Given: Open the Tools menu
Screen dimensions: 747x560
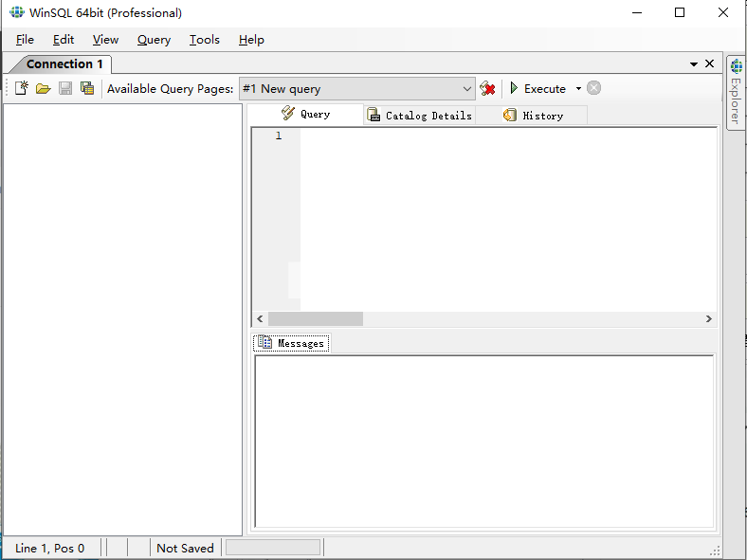Looking at the screenshot, I should tap(205, 40).
